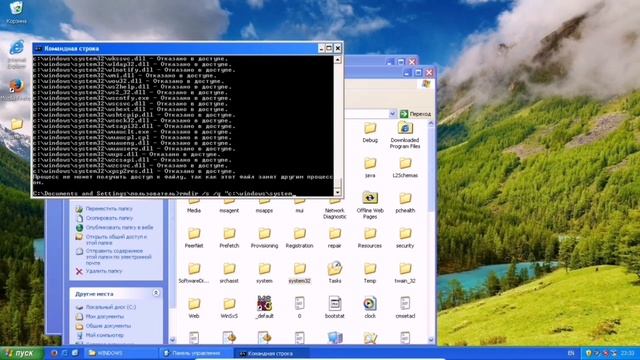640x360 pixels.
Task: Click Командная строка title bar icon
Action: tap(38, 49)
